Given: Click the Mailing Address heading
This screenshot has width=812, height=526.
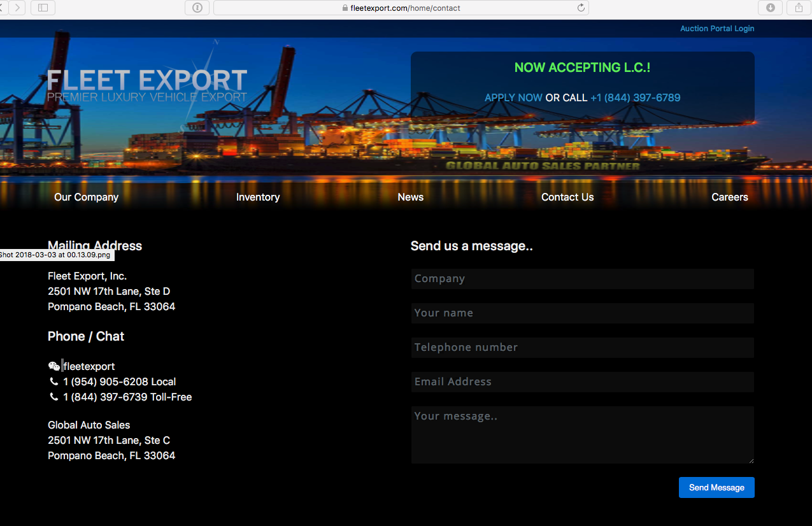Looking at the screenshot, I should point(95,246).
